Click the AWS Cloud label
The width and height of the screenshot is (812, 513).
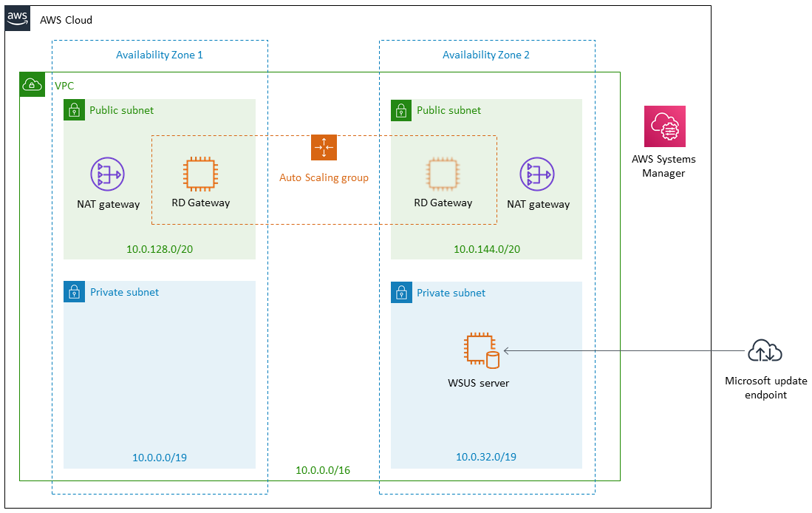coord(66,20)
